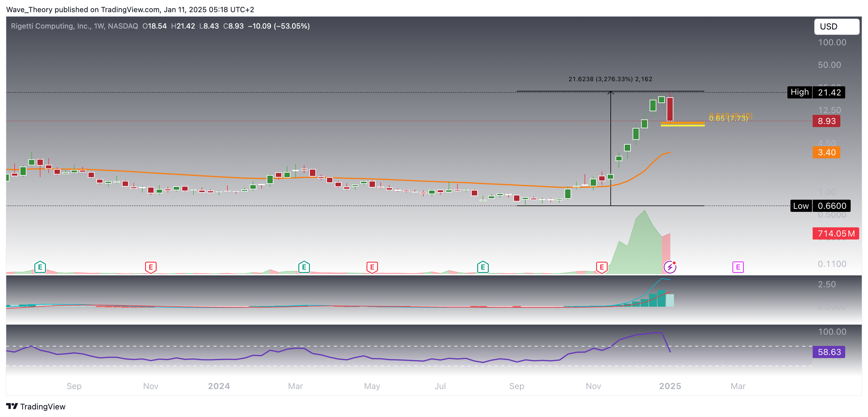Click the orange 3.40 moving average tag
The width and height of the screenshot is (868, 417).
(826, 152)
